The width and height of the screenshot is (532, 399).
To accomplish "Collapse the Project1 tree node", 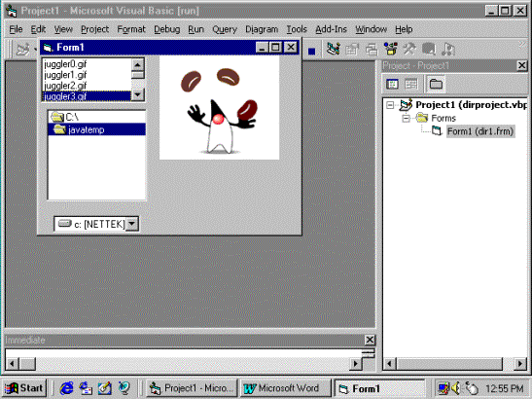I will [390, 105].
